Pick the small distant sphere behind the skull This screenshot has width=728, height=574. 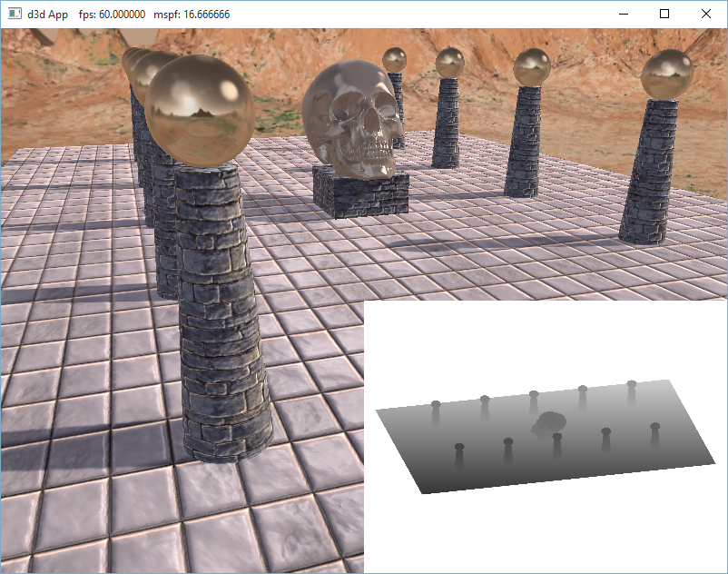tap(394, 60)
